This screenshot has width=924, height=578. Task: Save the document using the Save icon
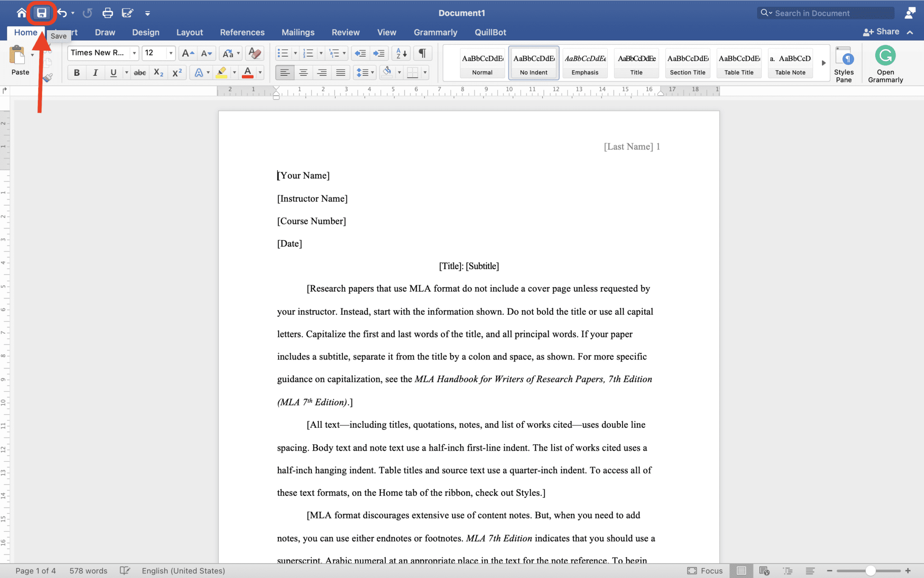click(x=41, y=13)
